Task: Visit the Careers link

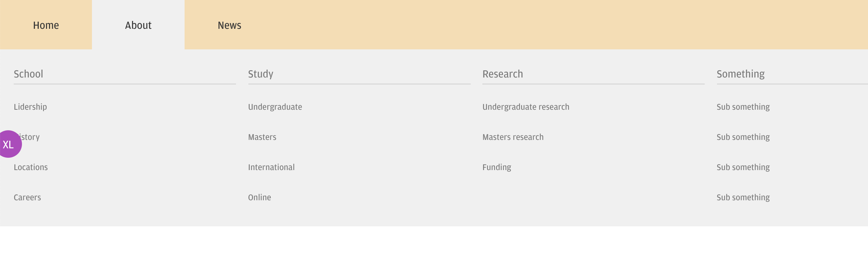Action: pos(27,198)
